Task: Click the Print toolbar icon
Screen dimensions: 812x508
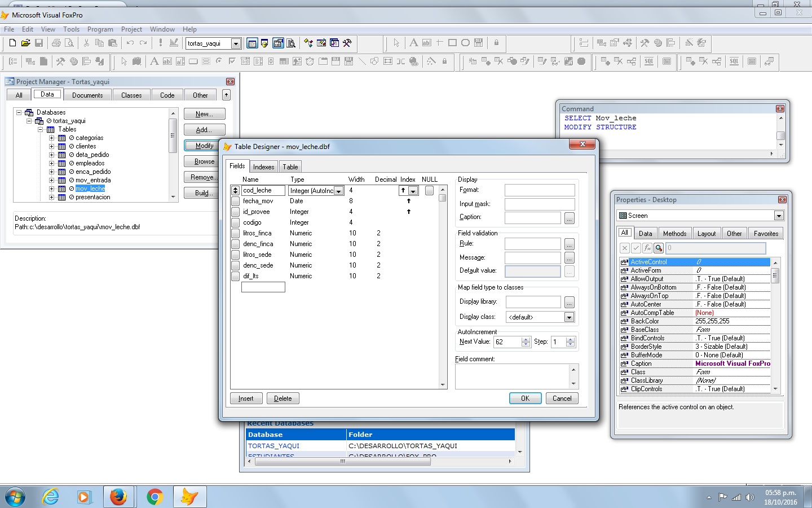Action: click(x=56, y=43)
